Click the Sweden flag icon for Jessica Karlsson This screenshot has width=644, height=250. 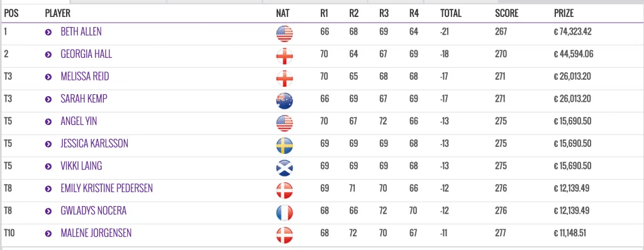point(284,146)
